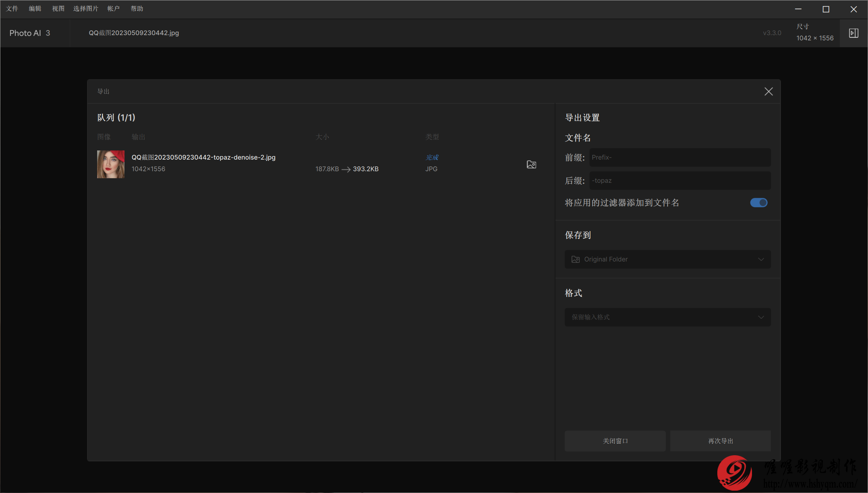Focus the Prefix- filename input field

click(680, 157)
